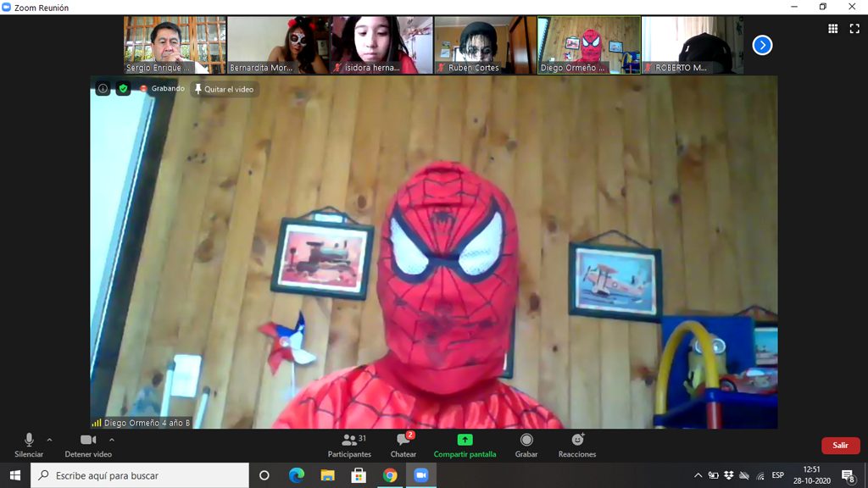Open Google Chrome from the taskbar
This screenshot has height=488, width=868.
[390, 475]
